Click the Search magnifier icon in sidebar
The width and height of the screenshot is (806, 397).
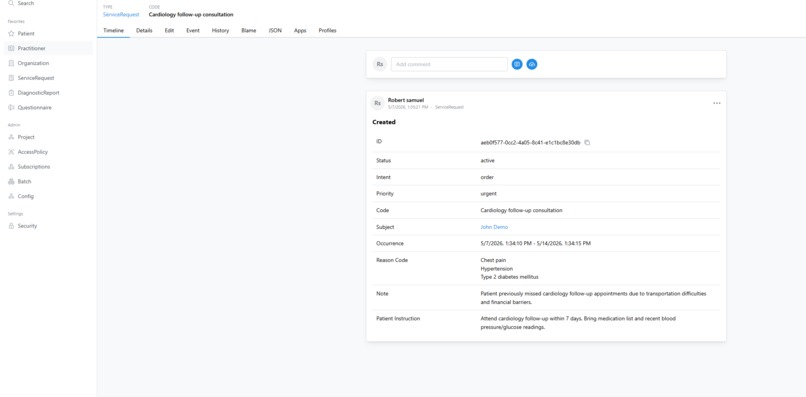[x=11, y=3]
